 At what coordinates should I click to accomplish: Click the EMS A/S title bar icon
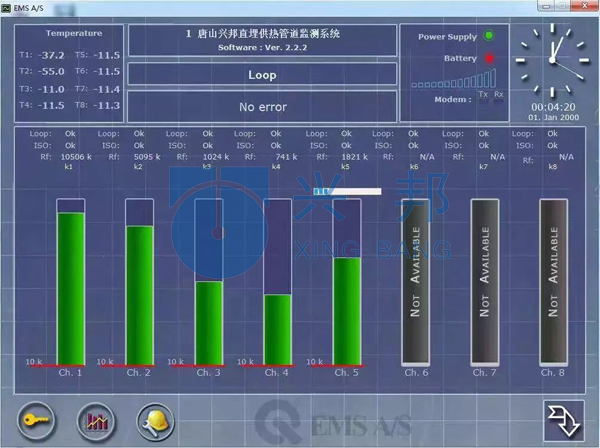[9, 7]
